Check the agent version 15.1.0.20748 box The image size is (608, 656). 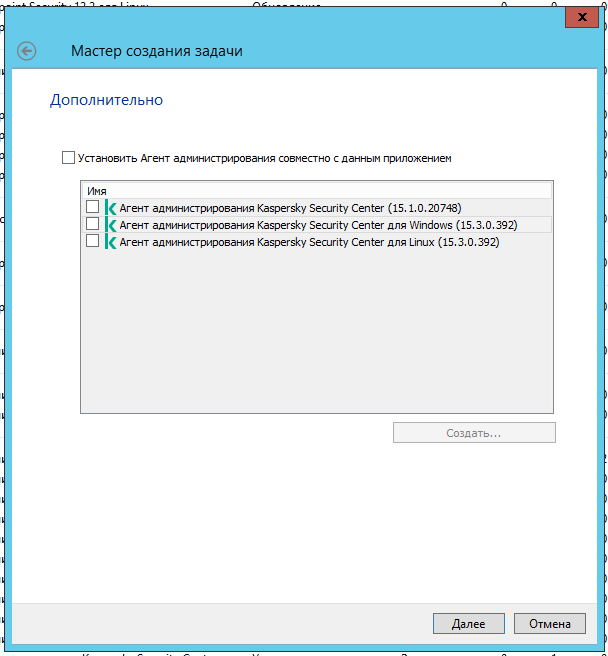[x=92, y=207]
